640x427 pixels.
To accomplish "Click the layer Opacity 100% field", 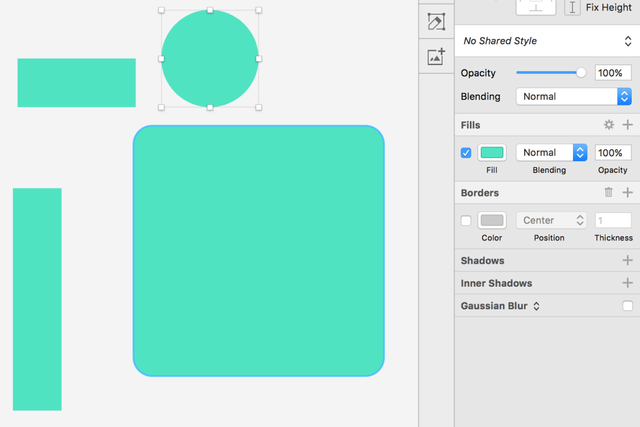I will (613, 73).
